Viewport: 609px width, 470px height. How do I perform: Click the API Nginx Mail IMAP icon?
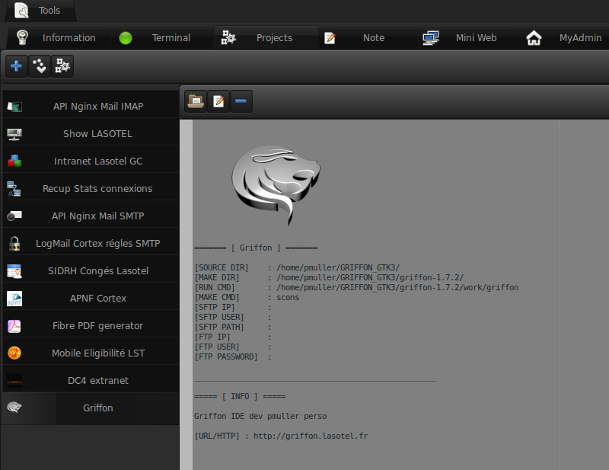coord(14,106)
